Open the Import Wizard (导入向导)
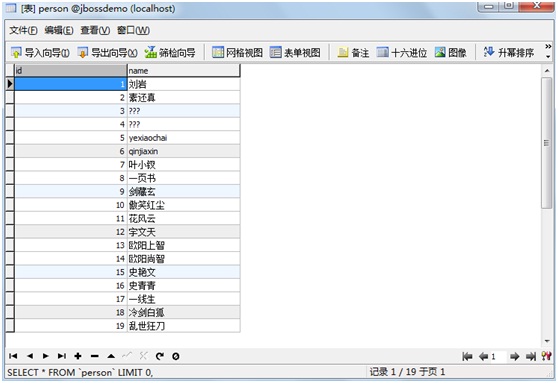This screenshot has width=558, height=383. coord(40,53)
